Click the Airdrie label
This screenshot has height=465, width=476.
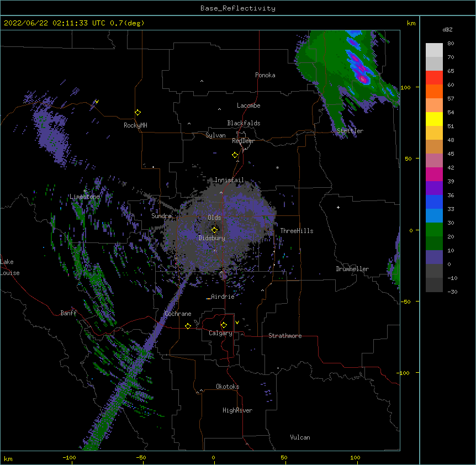(x=223, y=297)
